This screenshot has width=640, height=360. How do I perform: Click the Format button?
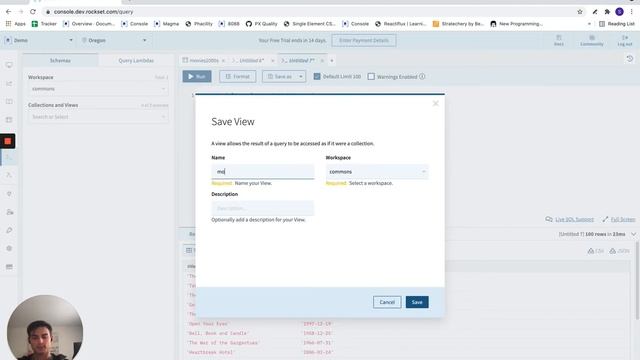(238, 76)
